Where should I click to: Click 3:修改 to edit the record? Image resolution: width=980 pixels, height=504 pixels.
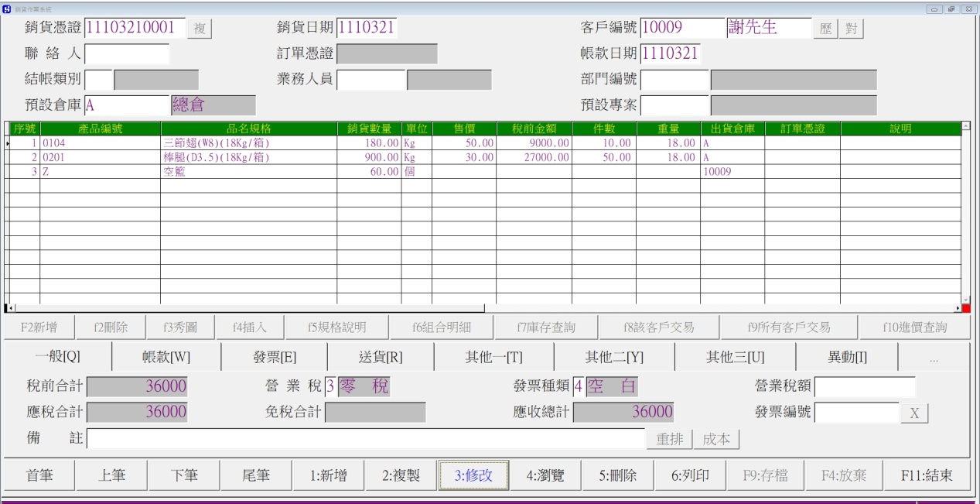pos(473,475)
